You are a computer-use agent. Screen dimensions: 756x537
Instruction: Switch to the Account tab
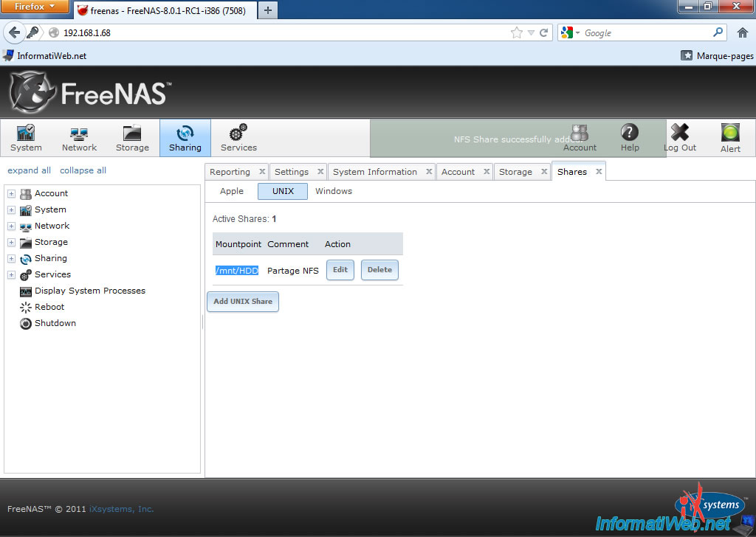(458, 172)
